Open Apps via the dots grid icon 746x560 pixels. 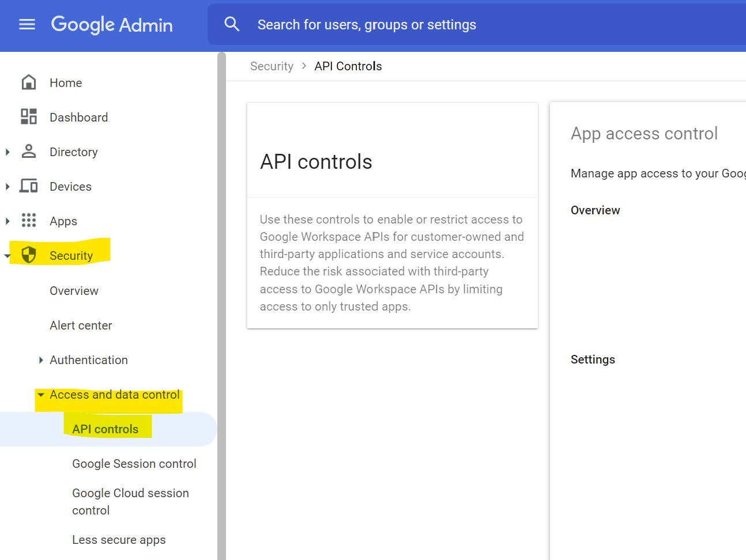tap(28, 221)
